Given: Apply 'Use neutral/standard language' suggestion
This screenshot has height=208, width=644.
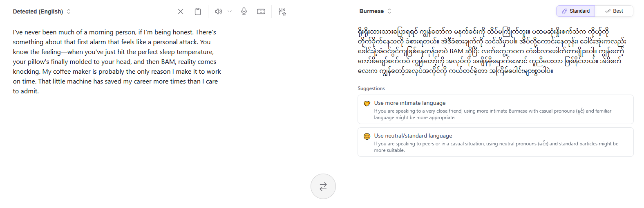Looking at the screenshot, I should [x=413, y=136].
